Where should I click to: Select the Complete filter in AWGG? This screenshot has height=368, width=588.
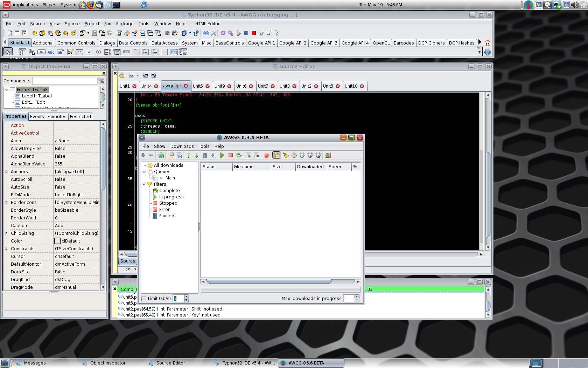pos(169,191)
